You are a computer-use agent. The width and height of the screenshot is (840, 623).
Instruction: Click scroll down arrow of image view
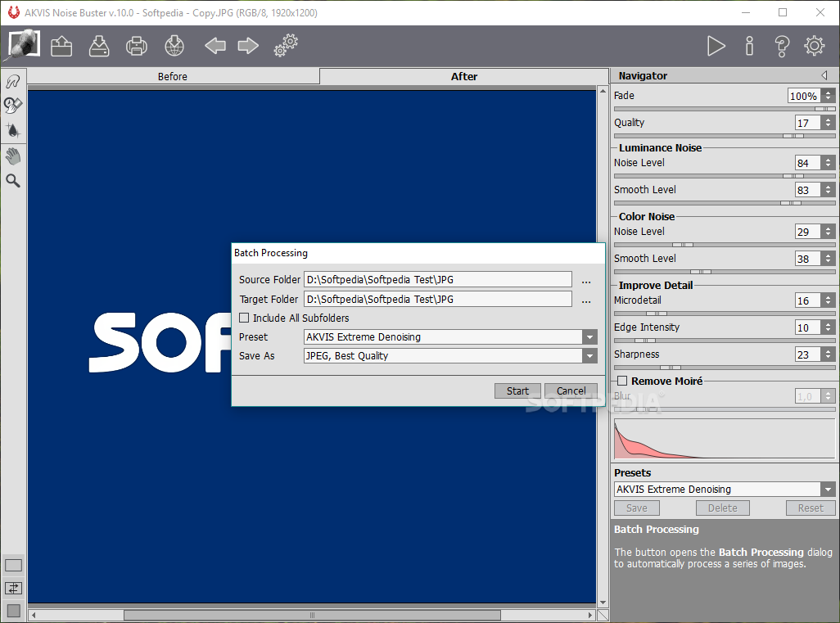click(603, 603)
